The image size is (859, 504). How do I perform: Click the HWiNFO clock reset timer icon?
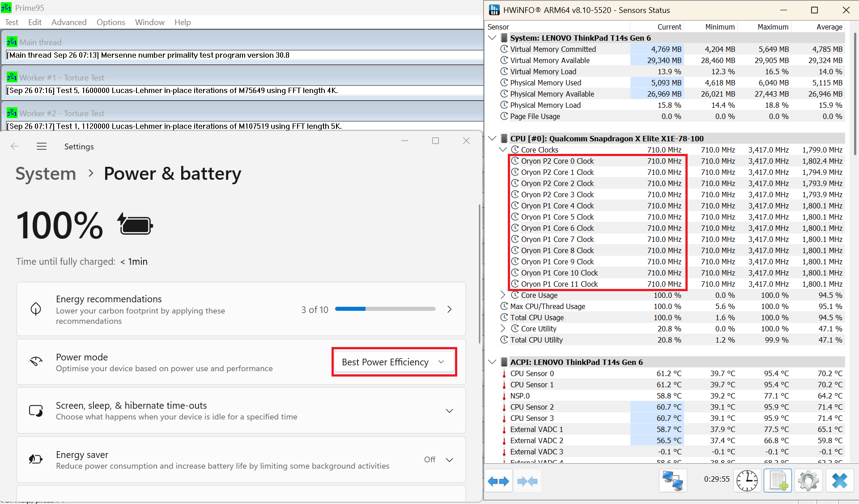[x=747, y=481]
